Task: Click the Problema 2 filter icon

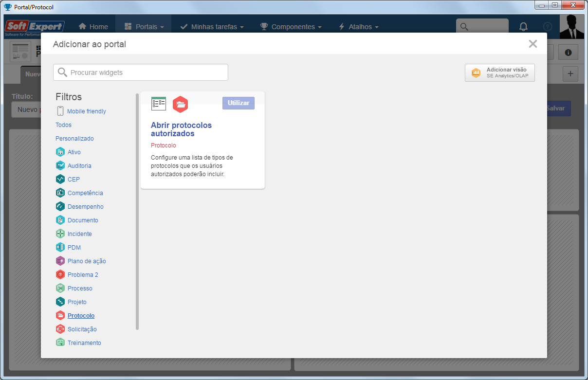Action: point(60,274)
